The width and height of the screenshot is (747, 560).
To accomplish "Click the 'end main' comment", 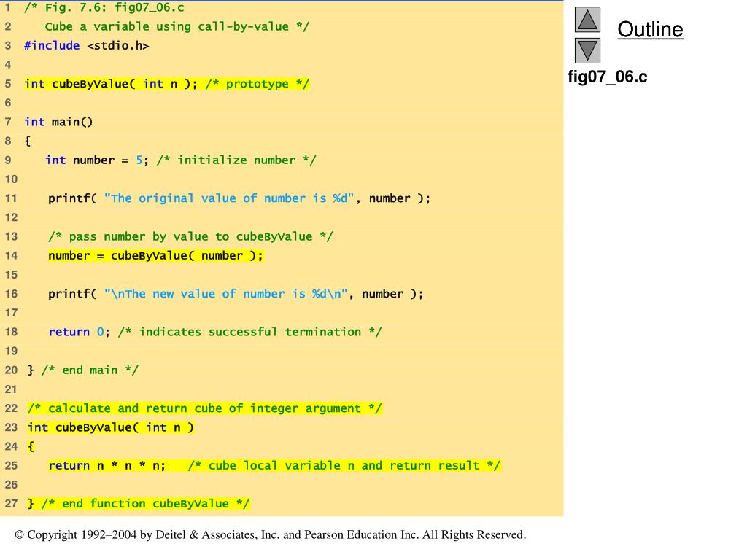I will click(x=90, y=370).
